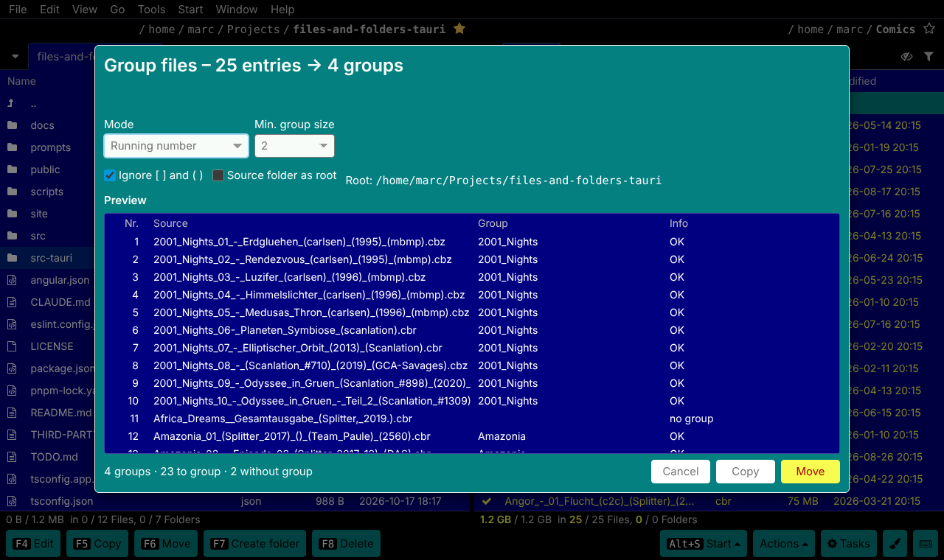Enable Source folder as root checkbox
The height and width of the screenshot is (560, 944).
click(x=218, y=175)
